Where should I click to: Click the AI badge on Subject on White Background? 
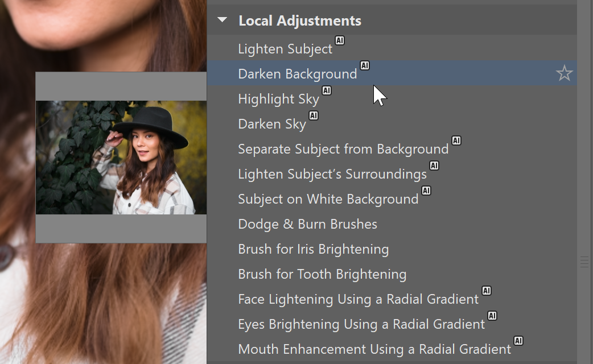coord(426,190)
